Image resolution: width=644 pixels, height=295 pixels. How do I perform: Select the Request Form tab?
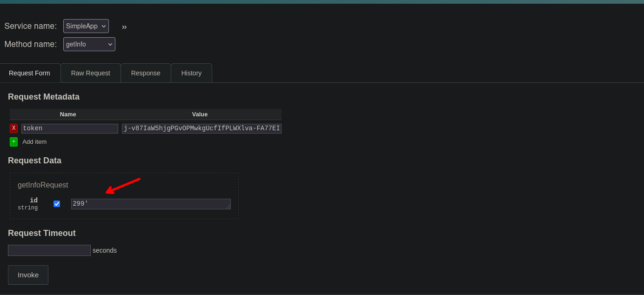29,73
